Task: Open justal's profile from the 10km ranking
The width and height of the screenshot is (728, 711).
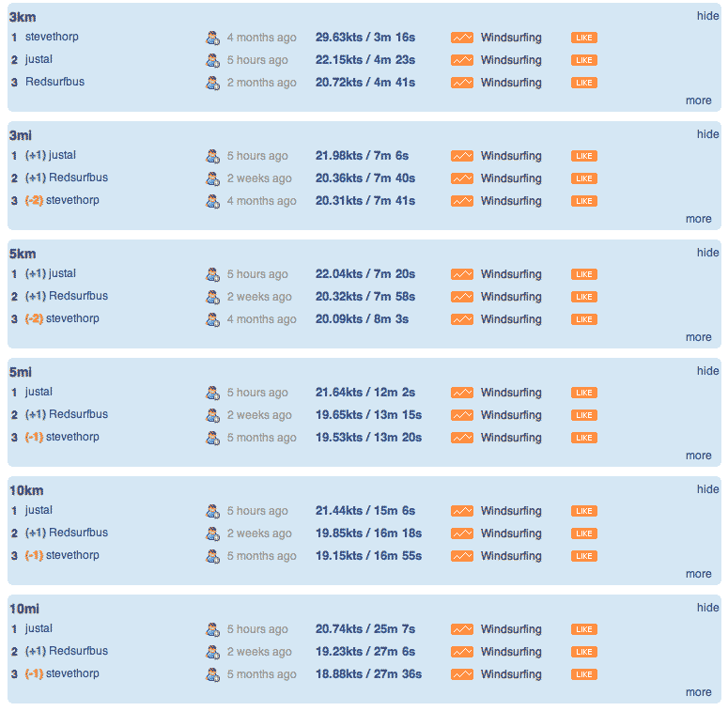Action: (x=39, y=510)
